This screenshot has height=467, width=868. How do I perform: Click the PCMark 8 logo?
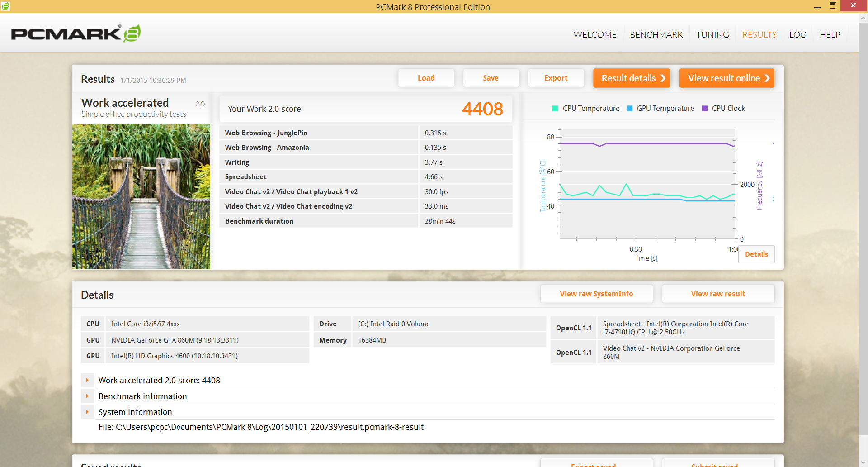(x=76, y=33)
